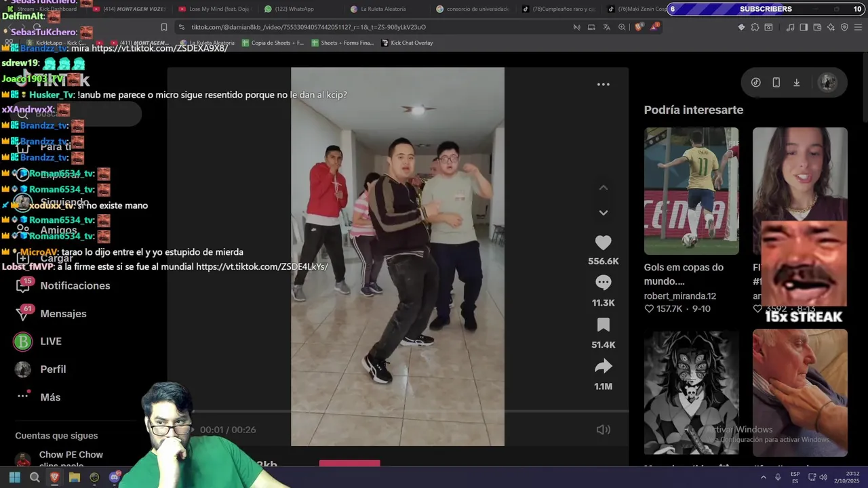Screen dimensions: 868x488
Task: Open the elderly man video thumbnail
Action: tap(800, 392)
